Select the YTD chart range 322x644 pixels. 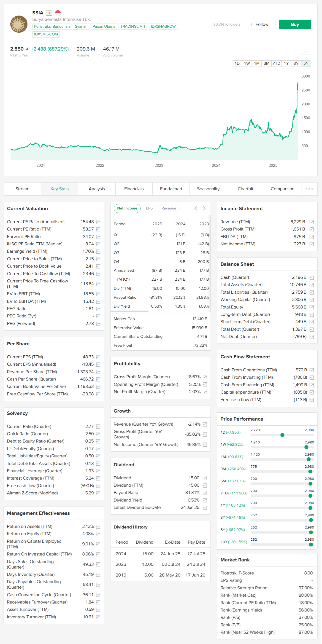[x=276, y=64]
